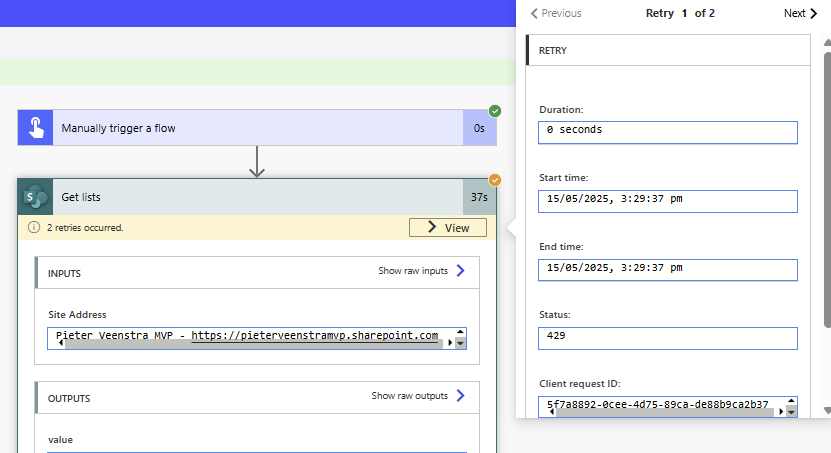Click Site Address field's left scroll arrow
Image resolution: width=831 pixels, height=453 pixels.
tap(60, 343)
